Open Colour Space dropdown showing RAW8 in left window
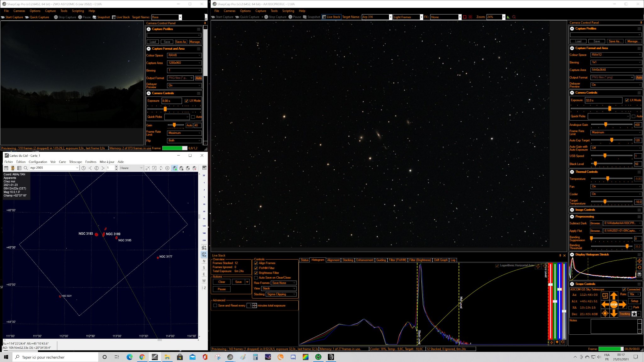 point(184,55)
